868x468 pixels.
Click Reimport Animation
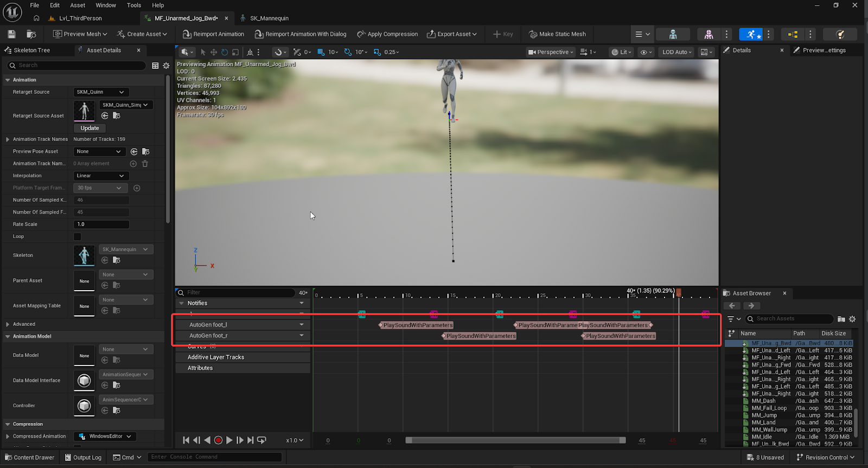pos(213,34)
